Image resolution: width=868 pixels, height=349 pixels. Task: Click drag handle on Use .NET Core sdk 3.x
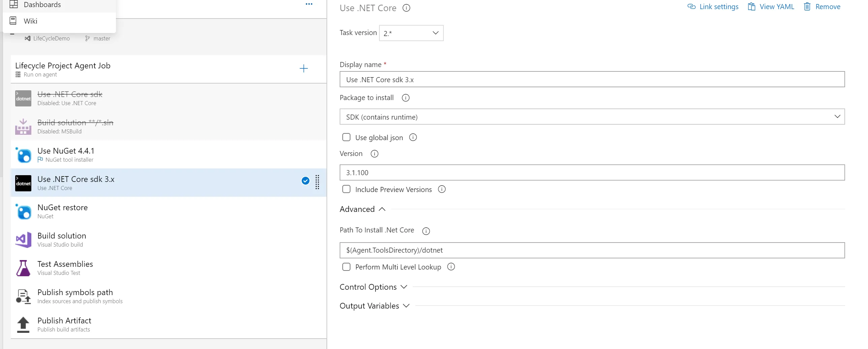pyautogui.click(x=317, y=182)
